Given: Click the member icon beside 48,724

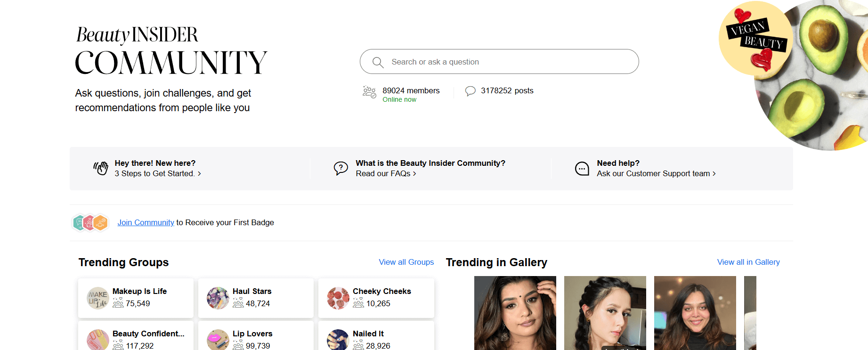Looking at the screenshot, I should click(x=238, y=303).
